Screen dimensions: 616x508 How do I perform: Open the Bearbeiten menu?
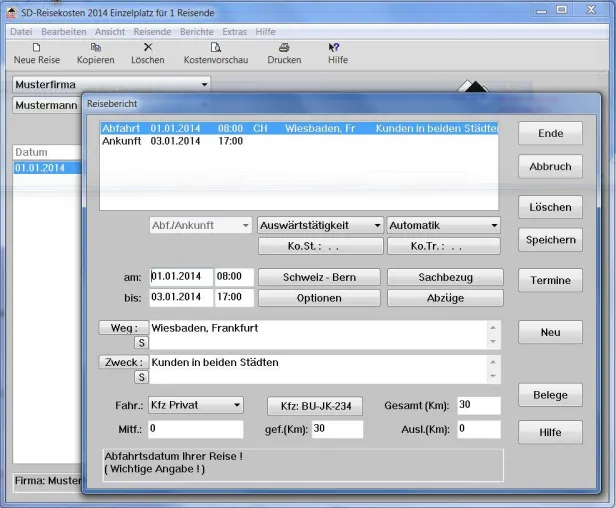pos(64,32)
